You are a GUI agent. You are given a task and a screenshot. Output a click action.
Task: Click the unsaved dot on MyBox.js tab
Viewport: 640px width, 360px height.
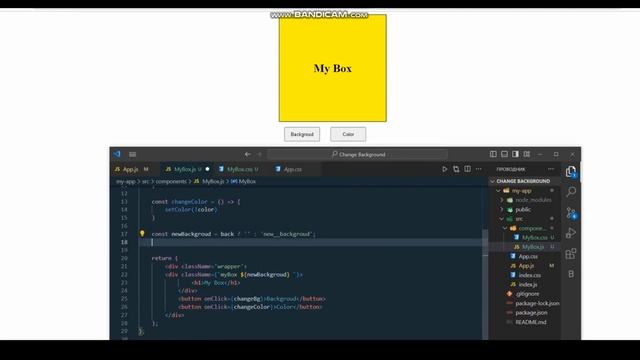[207, 169]
